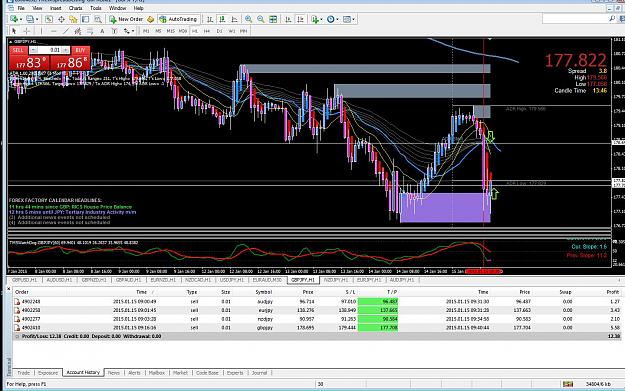The height and width of the screenshot is (391, 625).
Task: Open the Periods clock icon
Action: (330, 19)
